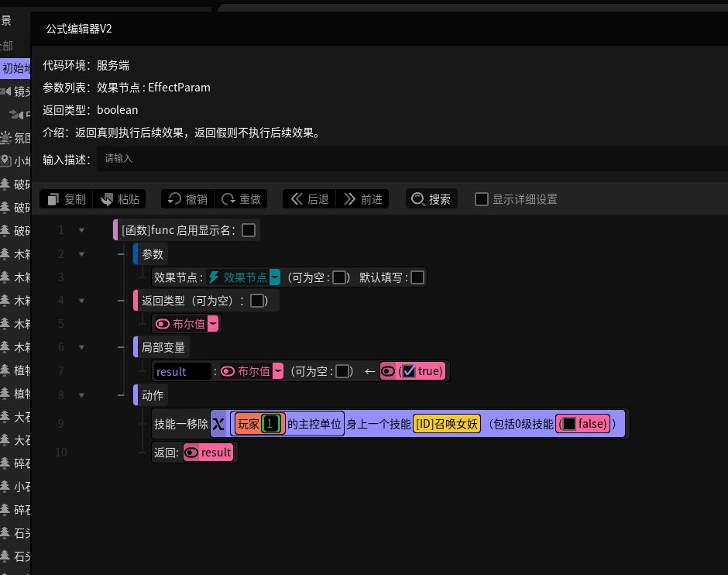Select the 的主控单位 block
The width and height of the screenshot is (728, 575).
click(x=314, y=424)
